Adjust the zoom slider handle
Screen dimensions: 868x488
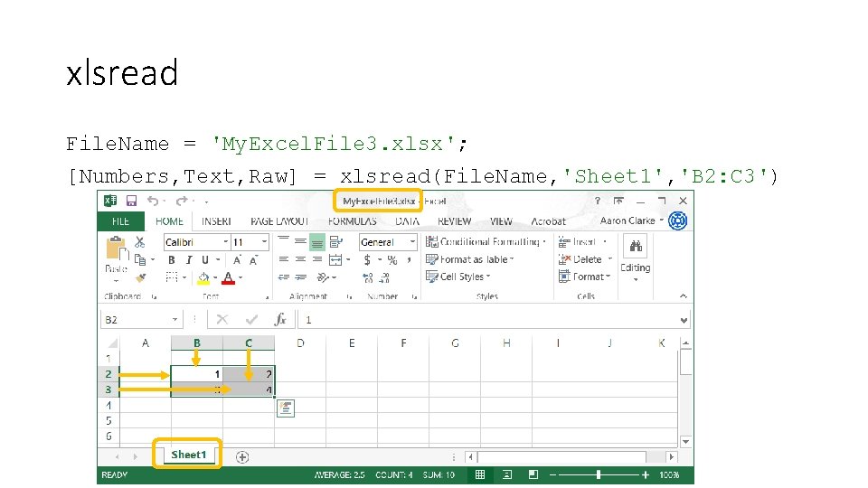(599, 474)
